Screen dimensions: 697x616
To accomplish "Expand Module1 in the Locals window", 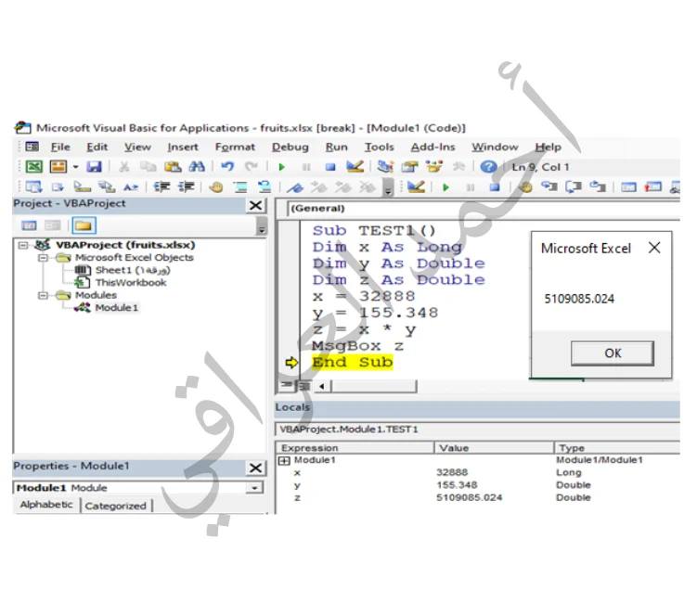I will (x=284, y=461).
